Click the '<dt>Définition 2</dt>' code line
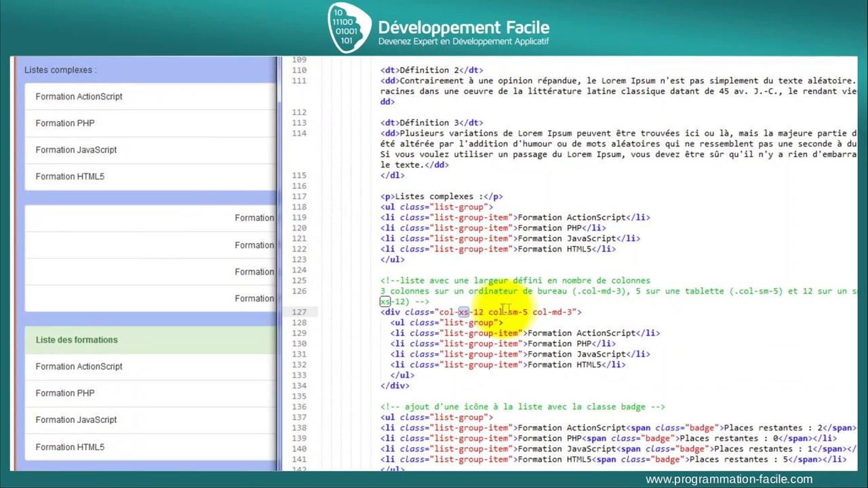 click(431, 70)
